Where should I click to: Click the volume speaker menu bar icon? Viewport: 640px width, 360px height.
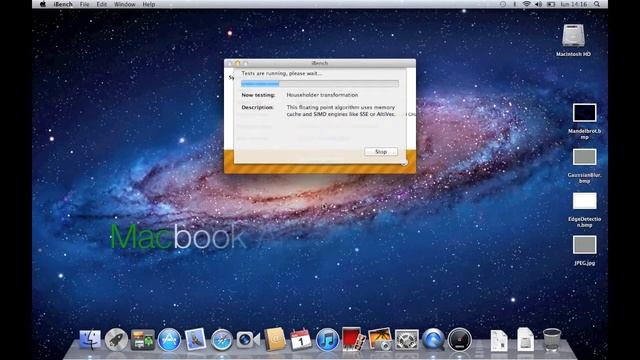click(x=538, y=4)
